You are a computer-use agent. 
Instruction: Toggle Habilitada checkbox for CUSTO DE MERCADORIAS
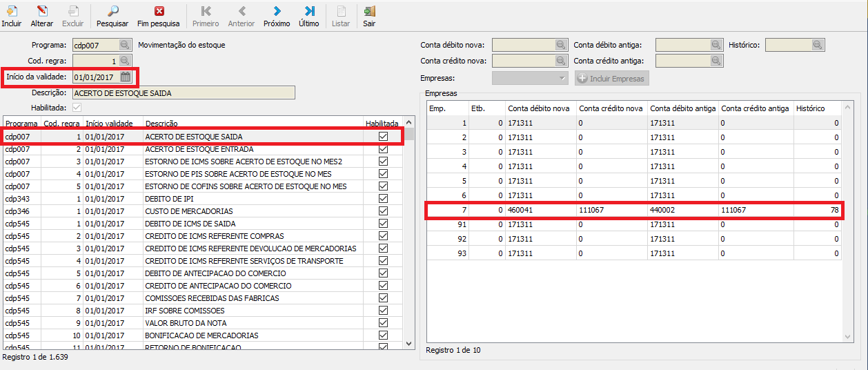point(383,211)
